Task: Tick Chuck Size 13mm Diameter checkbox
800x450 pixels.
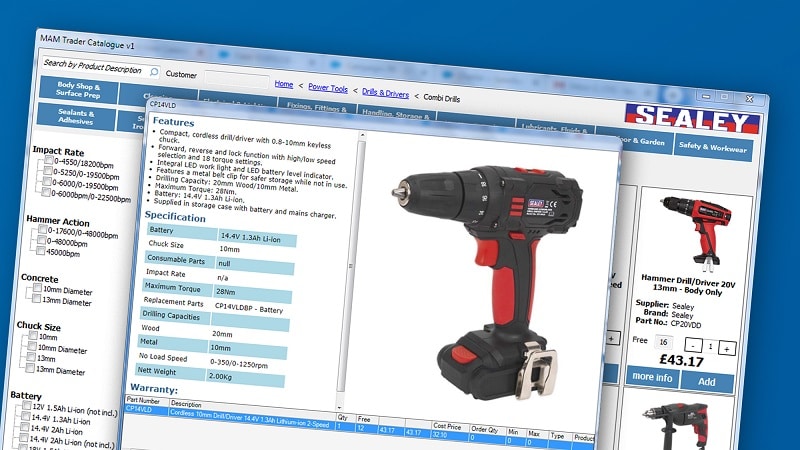Action: [x=30, y=368]
